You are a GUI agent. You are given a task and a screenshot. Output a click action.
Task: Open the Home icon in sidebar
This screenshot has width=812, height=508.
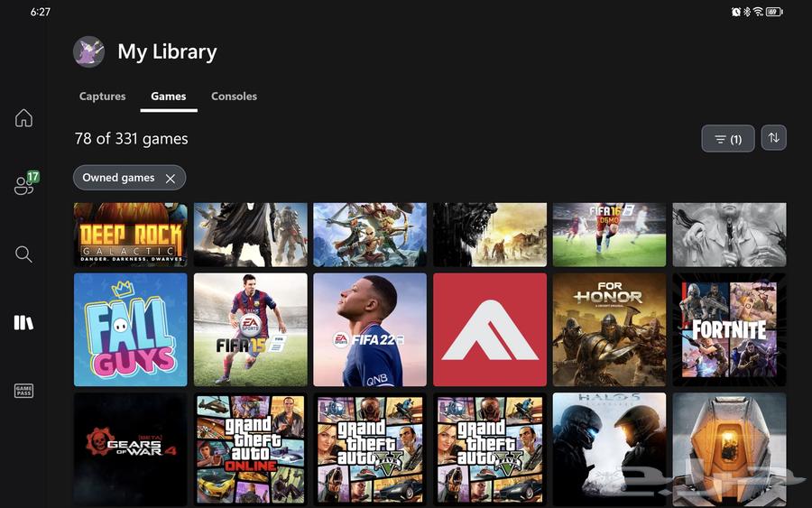[23, 118]
